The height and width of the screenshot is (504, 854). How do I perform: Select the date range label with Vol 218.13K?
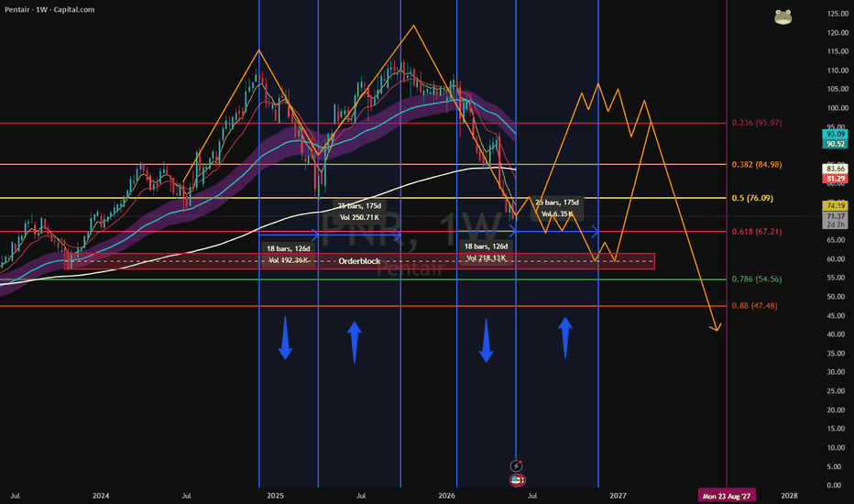pyautogui.click(x=486, y=252)
